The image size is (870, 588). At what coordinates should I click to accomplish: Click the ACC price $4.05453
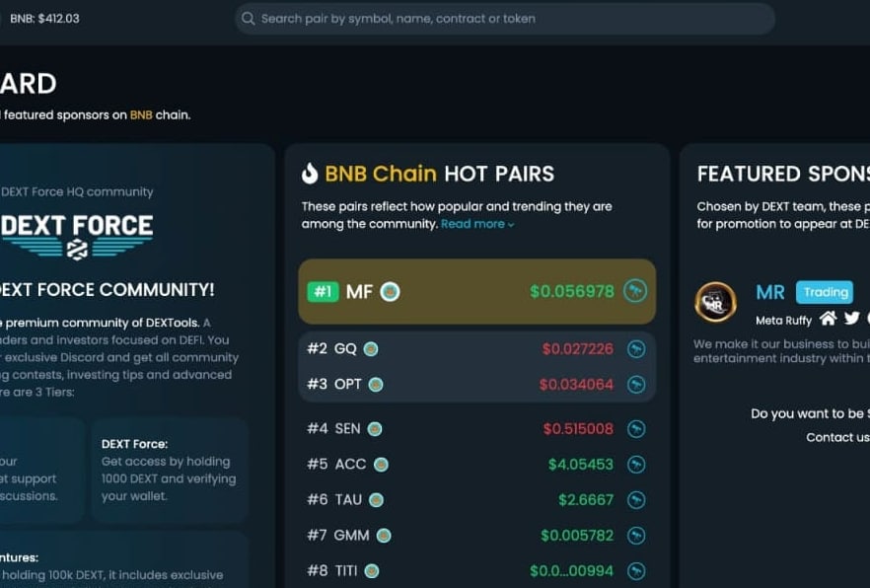coord(581,465)
